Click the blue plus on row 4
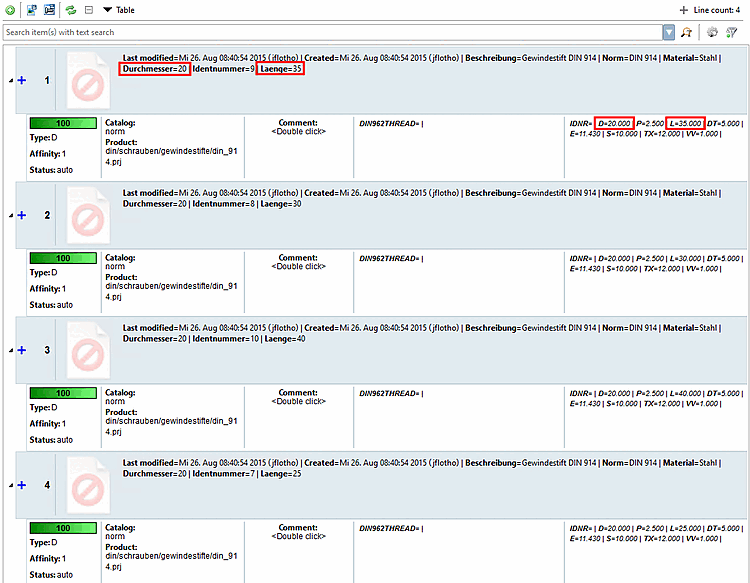750x583 pixels. pos(22,485)
